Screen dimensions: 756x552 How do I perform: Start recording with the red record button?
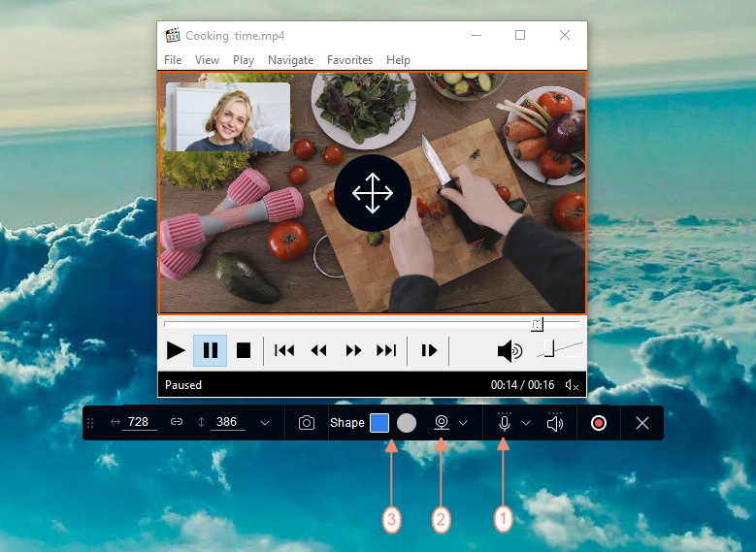tap(599, 423)
